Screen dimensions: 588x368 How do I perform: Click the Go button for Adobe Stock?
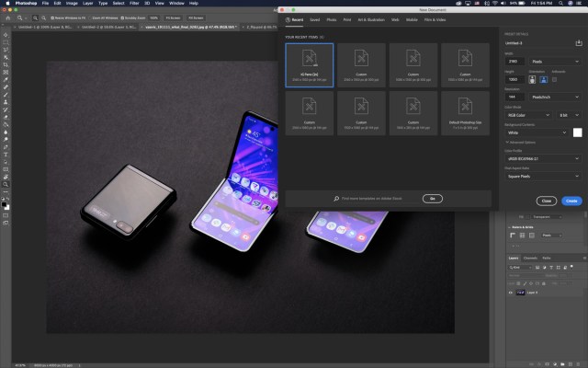[433, 199]
